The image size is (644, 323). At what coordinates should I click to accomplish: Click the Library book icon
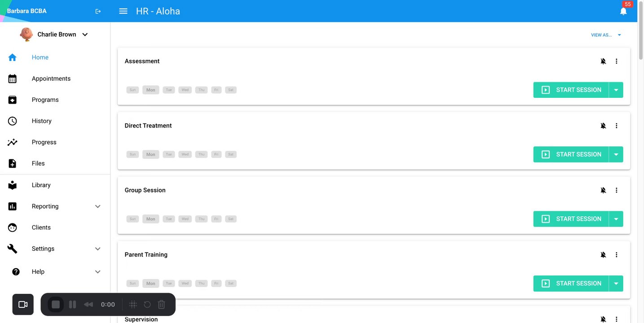[13, 185]
